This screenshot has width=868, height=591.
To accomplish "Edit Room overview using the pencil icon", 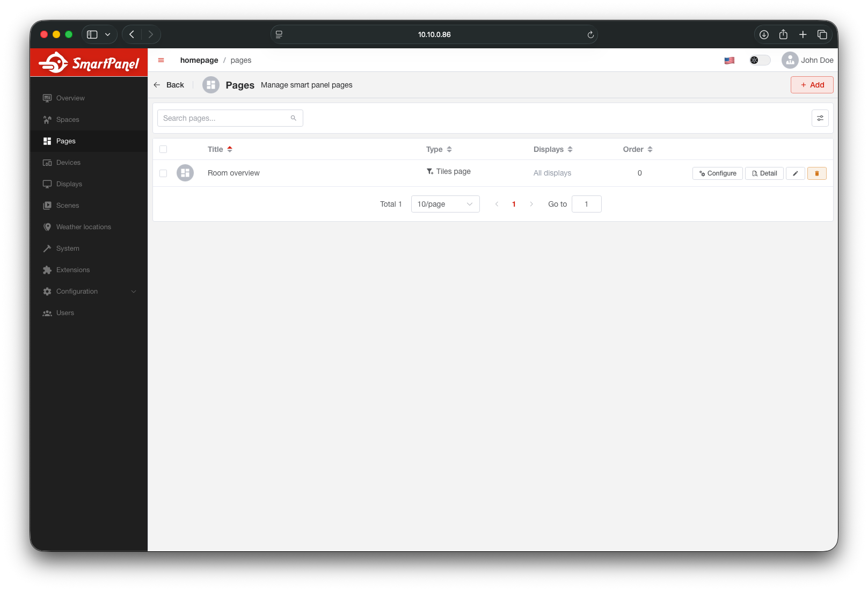I will coord(796,173).
